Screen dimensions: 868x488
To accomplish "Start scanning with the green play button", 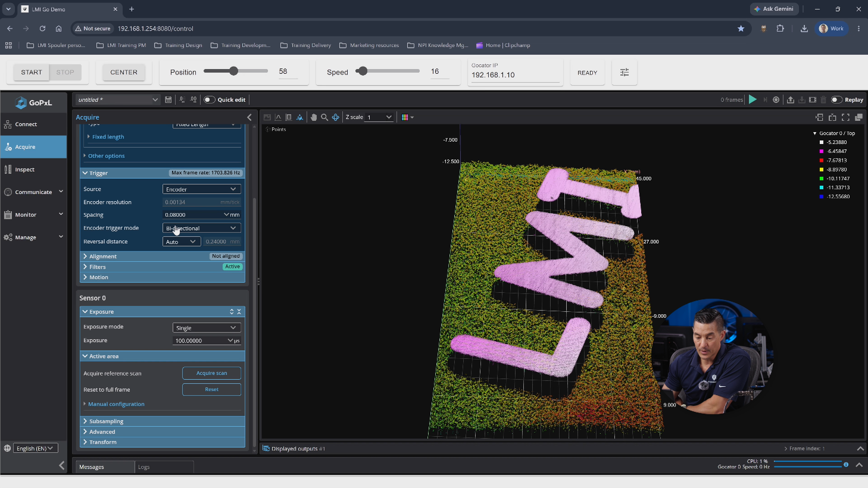I will click(x=753, y=99).
